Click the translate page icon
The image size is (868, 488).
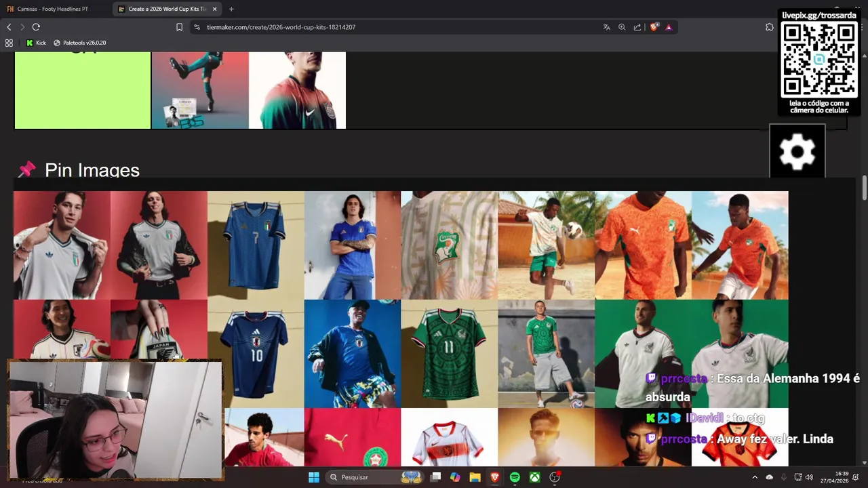[606, 27]
